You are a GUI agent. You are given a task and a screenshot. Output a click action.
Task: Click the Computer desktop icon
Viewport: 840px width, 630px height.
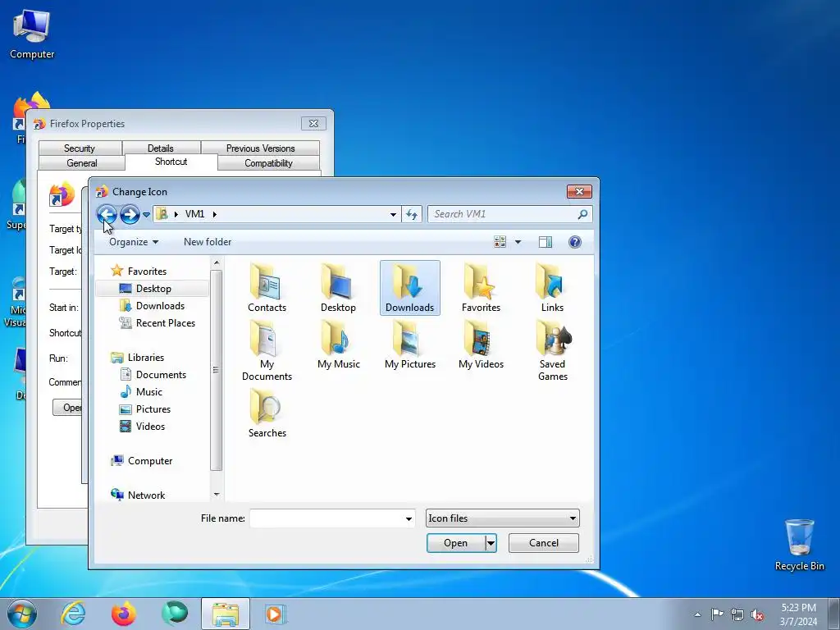[32, 34]
